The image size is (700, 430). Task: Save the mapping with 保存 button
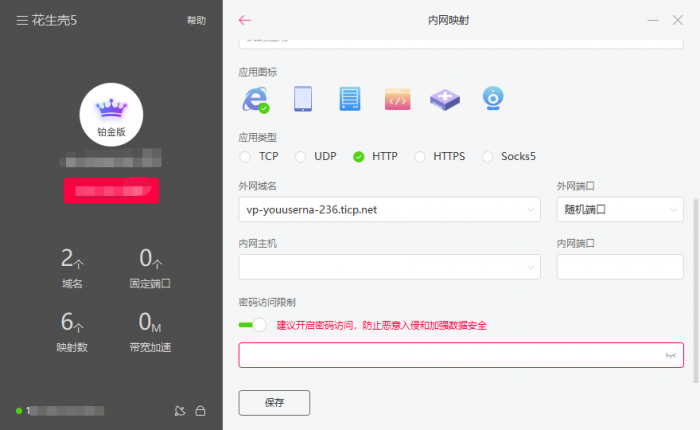[274, 403]
